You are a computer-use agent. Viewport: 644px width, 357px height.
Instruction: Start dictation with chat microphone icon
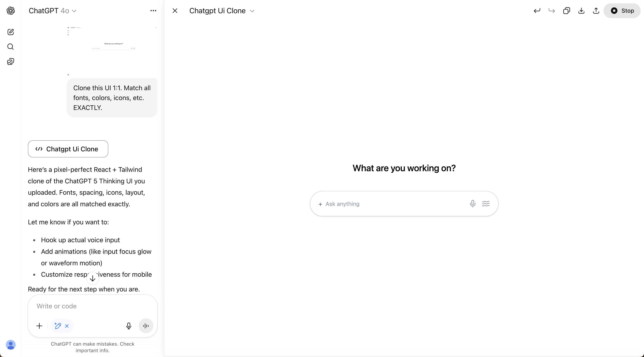click(129, 326)
